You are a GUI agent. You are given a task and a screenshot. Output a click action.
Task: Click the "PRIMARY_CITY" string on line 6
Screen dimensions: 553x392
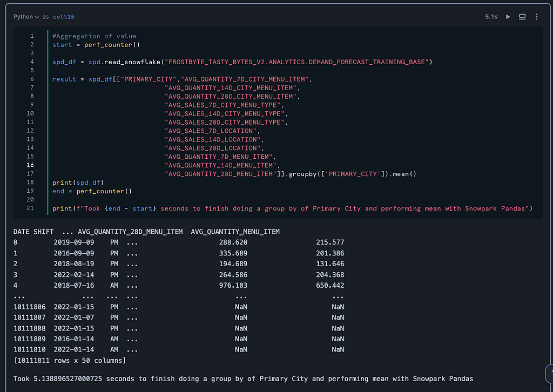pyautogui.click(x=149, y=79)
